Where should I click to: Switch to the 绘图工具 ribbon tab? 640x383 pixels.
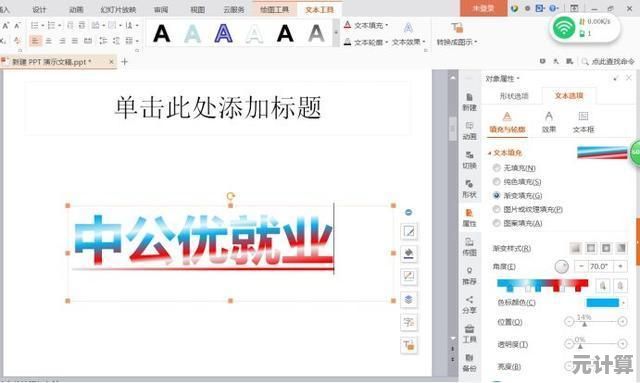(275, 9)
